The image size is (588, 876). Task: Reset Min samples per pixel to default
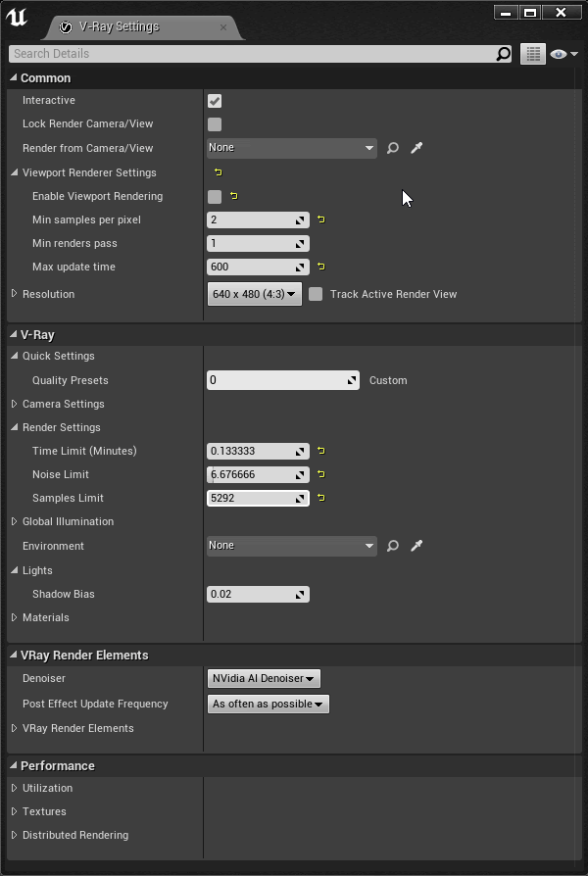point(320,219)
